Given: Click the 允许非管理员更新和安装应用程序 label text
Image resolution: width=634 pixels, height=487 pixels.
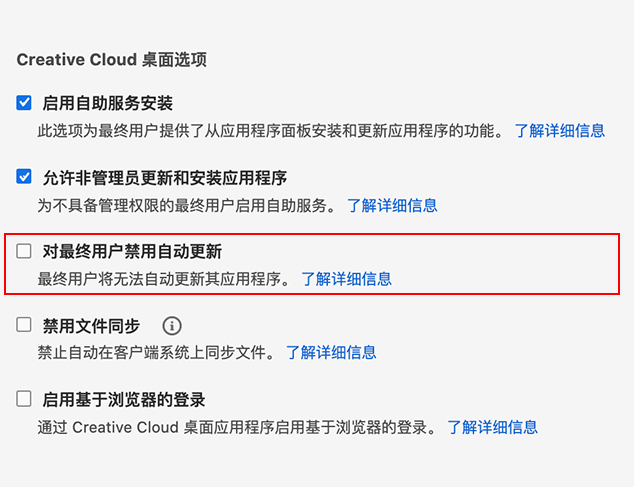Looking at the screenshot, I should click(x=164, y=178).
